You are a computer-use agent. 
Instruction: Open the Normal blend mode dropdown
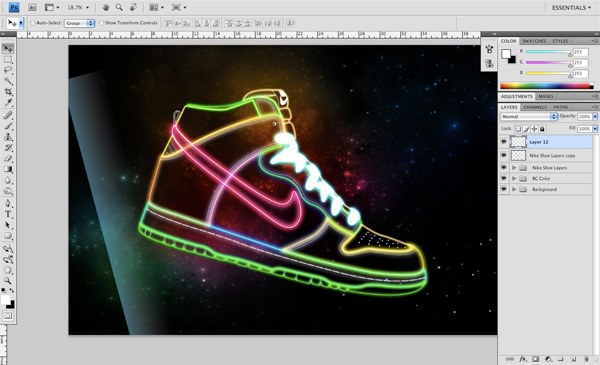tap(528, 116)
